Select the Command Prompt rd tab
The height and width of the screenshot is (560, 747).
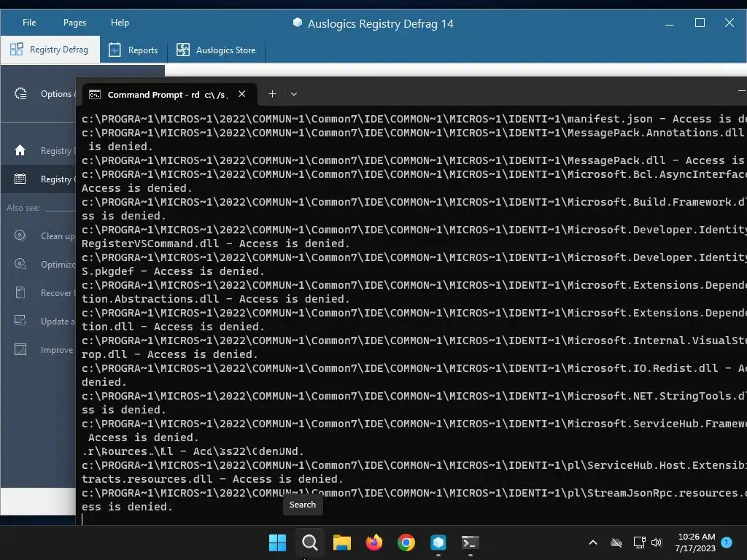click(169, 94)
